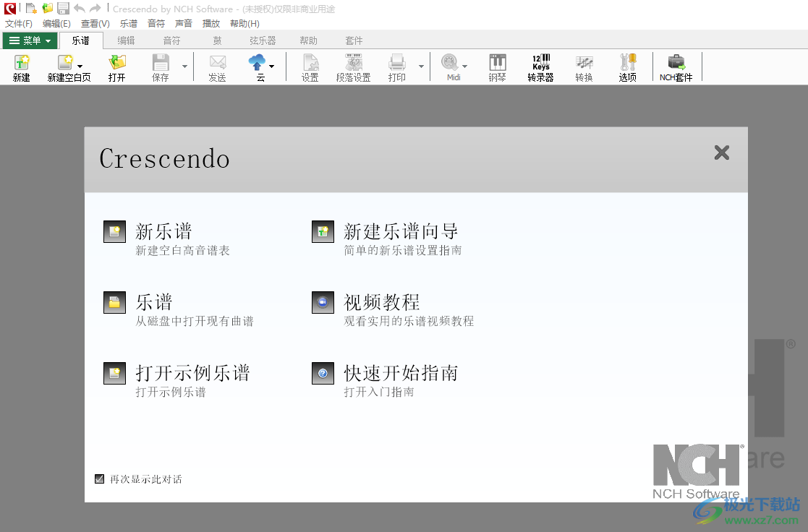Click the 设置 toolbar icon
The height and width of the screenshot is (532, 808).
coord(310,67)
